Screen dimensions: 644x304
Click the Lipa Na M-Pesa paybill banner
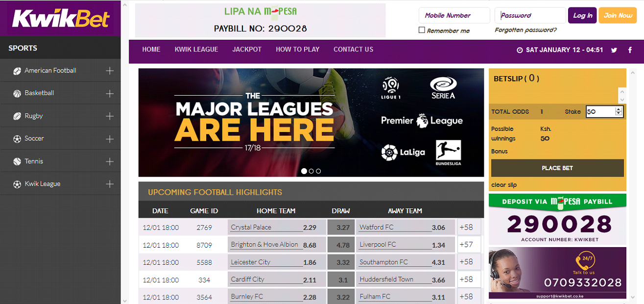click(x=260, y=20)
